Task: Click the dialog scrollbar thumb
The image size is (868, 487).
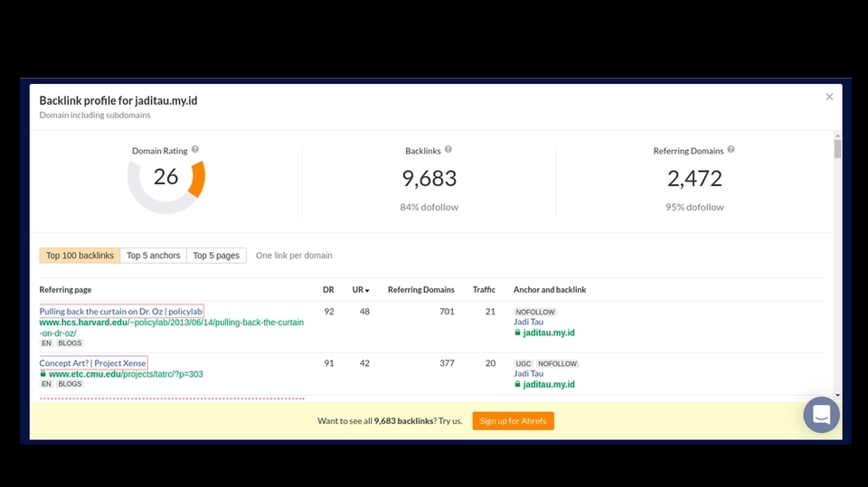Action: point(837,149)
